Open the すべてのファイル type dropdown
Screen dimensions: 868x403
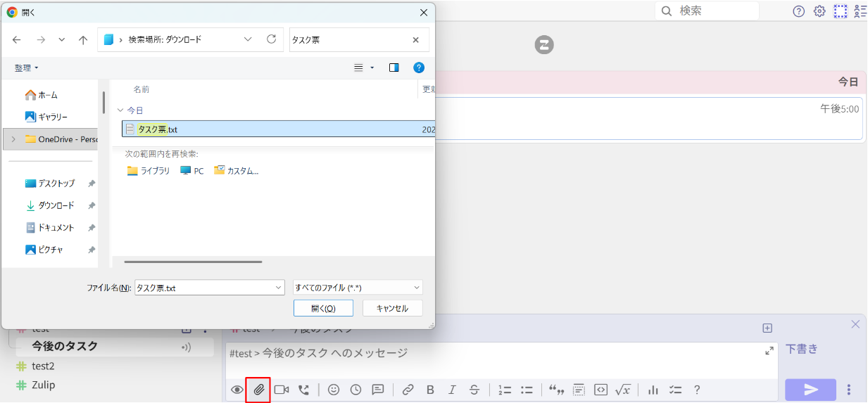pos(358,288)
